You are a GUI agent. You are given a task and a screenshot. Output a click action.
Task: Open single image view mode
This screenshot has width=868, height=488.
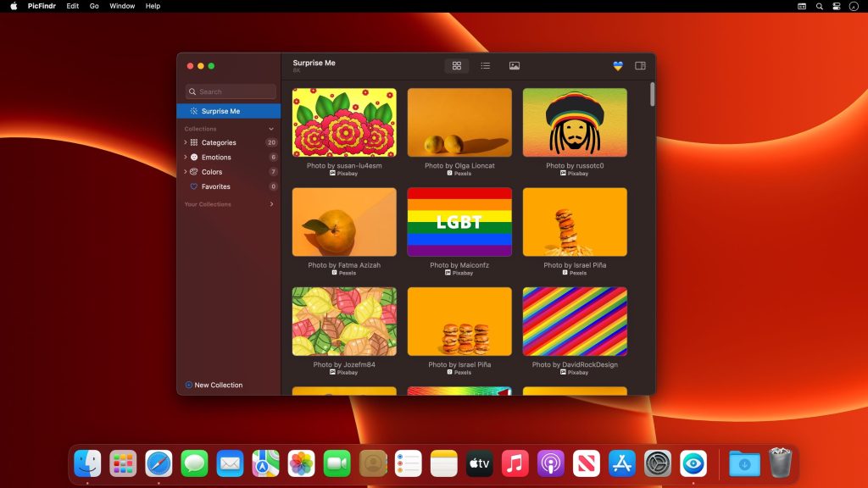[x=514, y=65]
